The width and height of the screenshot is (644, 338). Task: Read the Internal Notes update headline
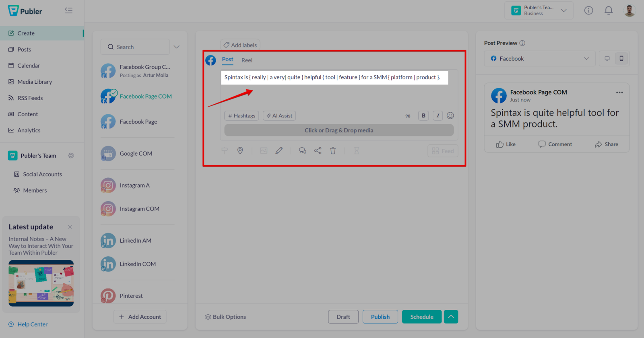click(41, 245)
